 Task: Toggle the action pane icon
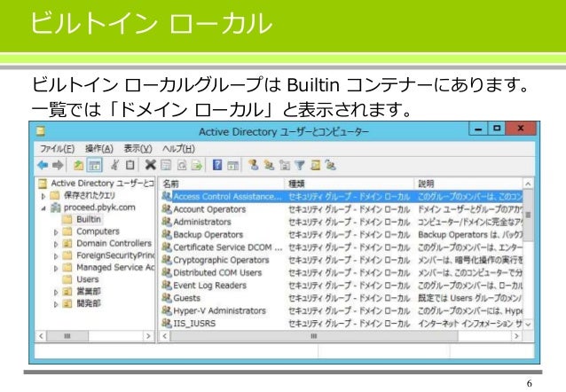pyautogui.click(x=232, y=165)
